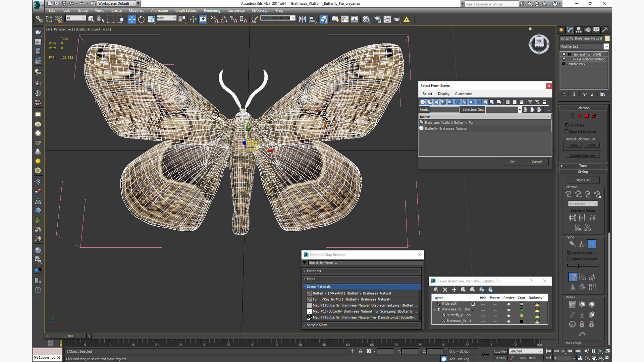The image size is (644, 362).
Task: Open the Rendering menu
Action: (212, 10)
